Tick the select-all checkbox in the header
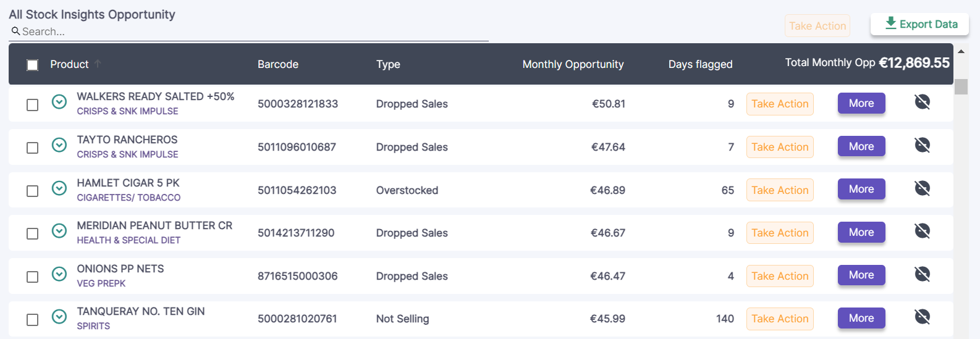 coord(33,65)
